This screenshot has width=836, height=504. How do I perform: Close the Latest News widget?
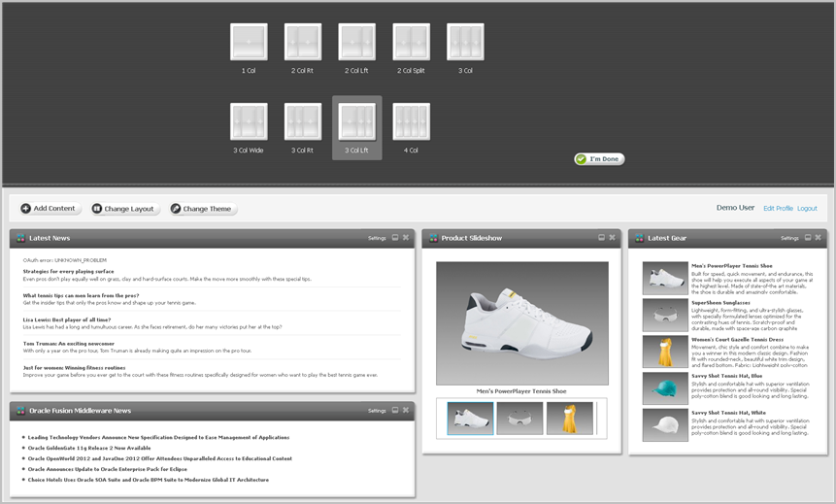coord(406,238)
